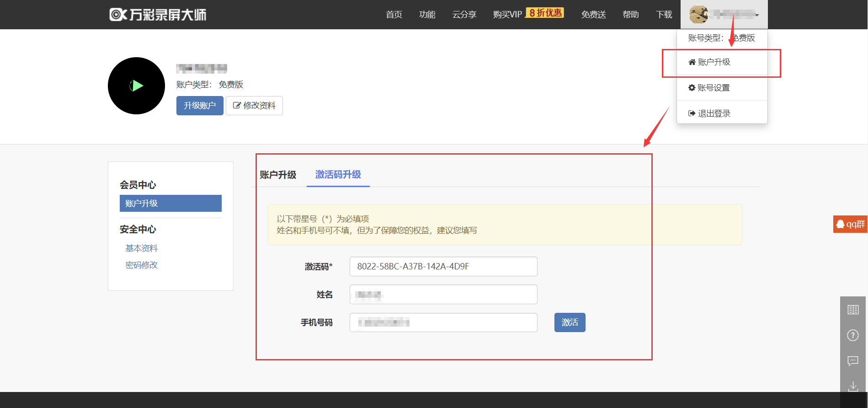Click the download icon in floating sidebar

point(853,387)
